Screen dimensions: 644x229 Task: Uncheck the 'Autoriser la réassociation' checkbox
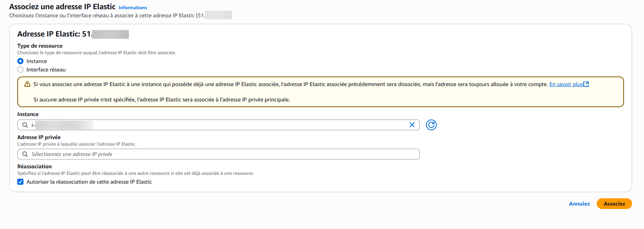[20, 182]
